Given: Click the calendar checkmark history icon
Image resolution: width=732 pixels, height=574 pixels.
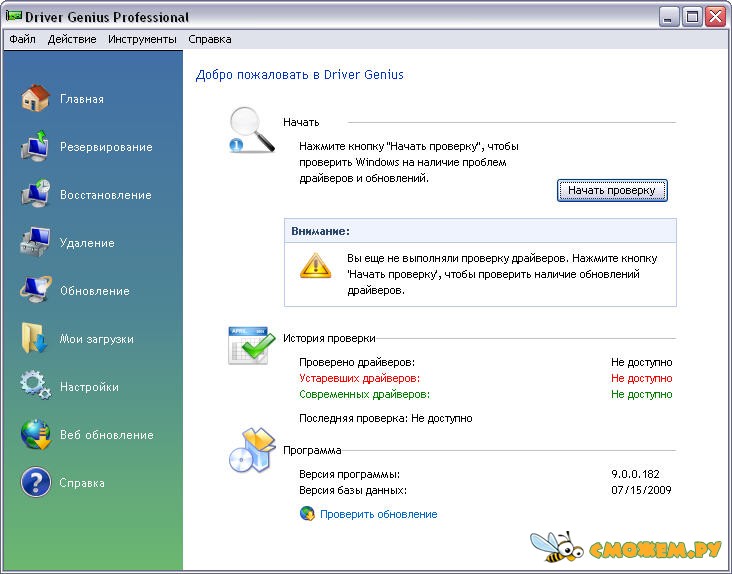Looking at the screenshot, I should [x=251, y=346].
